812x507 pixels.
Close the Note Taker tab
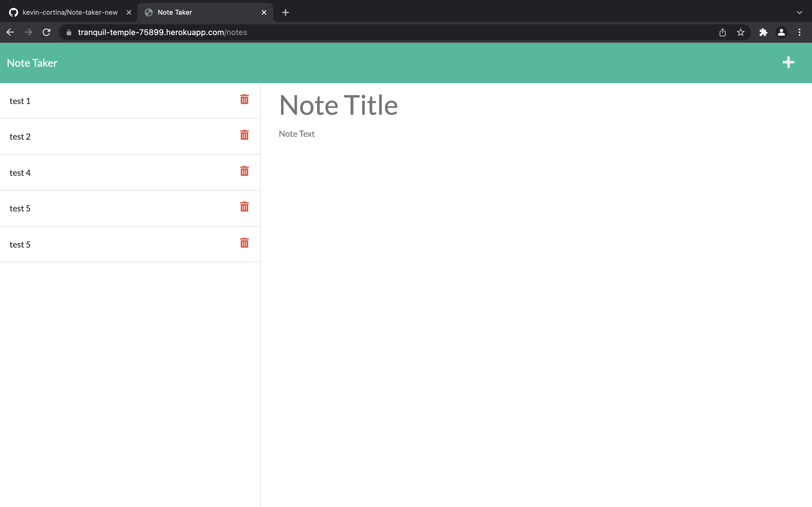tap(264, 12)
